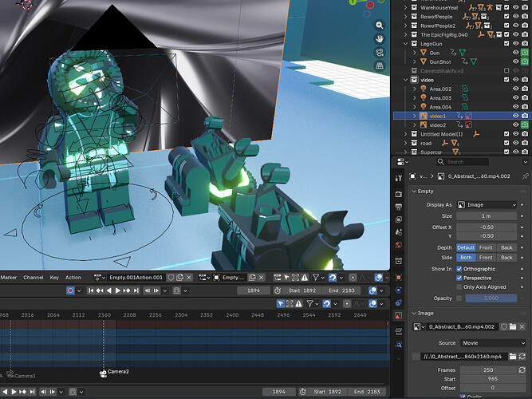Play animation in reverse in upper timeline
This screenshot has width=532, height=399.
(109, 290)
